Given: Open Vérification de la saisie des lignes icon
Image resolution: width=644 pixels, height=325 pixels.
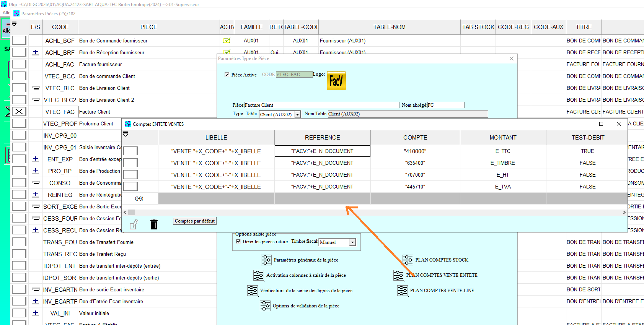Looking at the screenshot, I should point(253,291).
